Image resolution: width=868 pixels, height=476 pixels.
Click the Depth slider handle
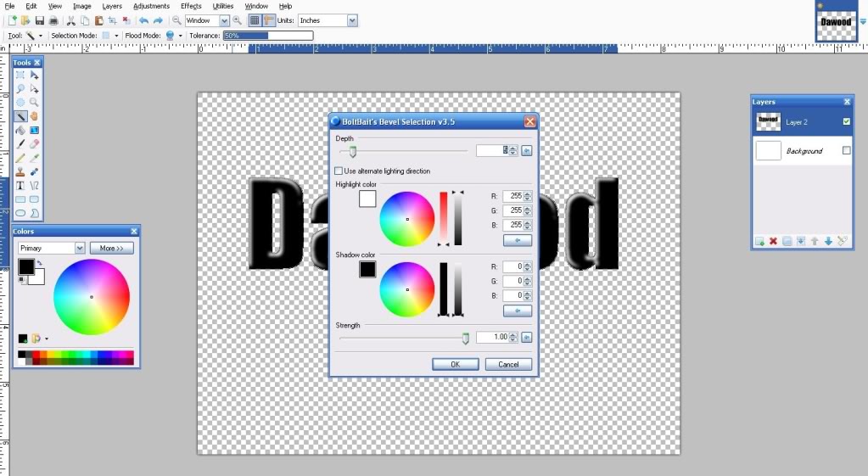pyautogui.click(x=353, y=151)
